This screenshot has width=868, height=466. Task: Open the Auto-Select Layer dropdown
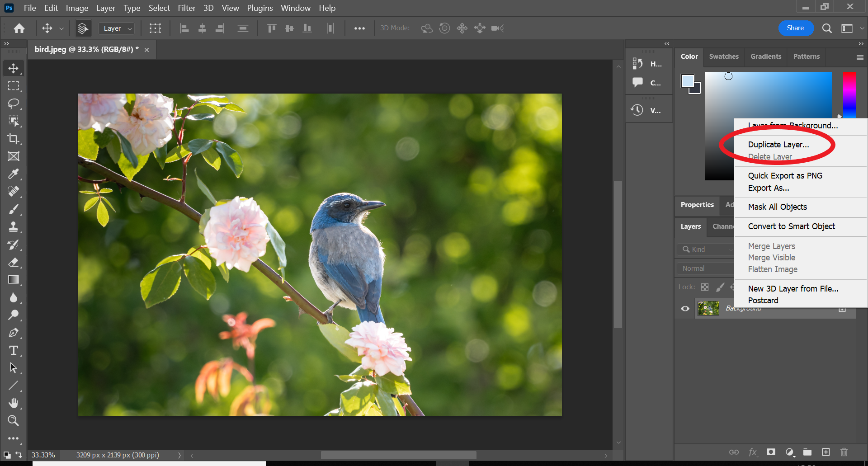(x=116, y=28)
